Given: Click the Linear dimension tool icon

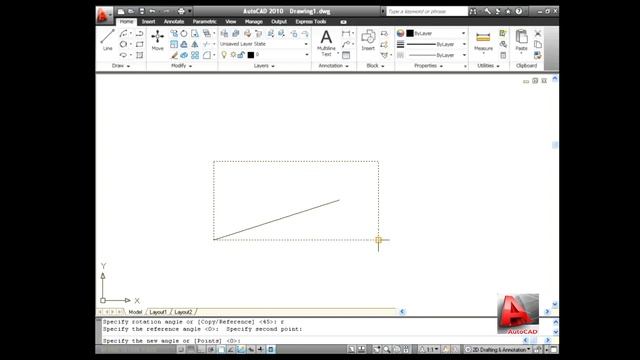Looking at the screenshot, I should (346, 33).
